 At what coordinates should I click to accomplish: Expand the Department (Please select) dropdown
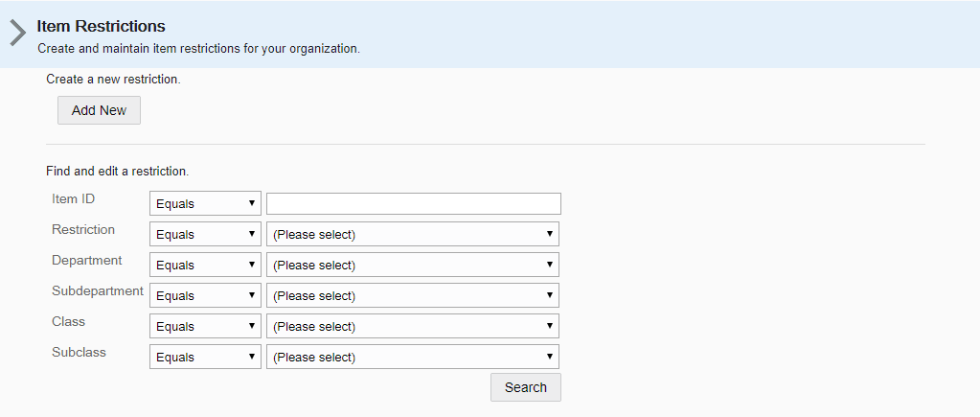[413, 266]
